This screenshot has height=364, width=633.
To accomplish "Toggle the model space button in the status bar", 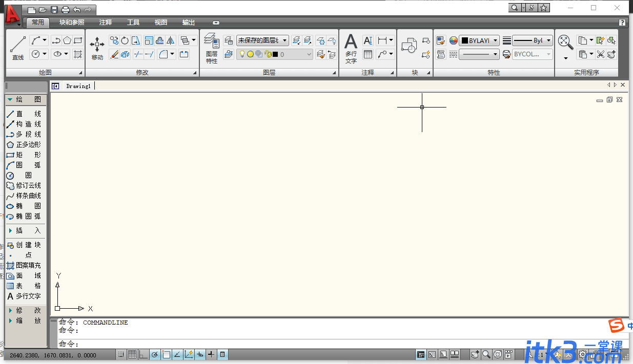I will [421, 354].
